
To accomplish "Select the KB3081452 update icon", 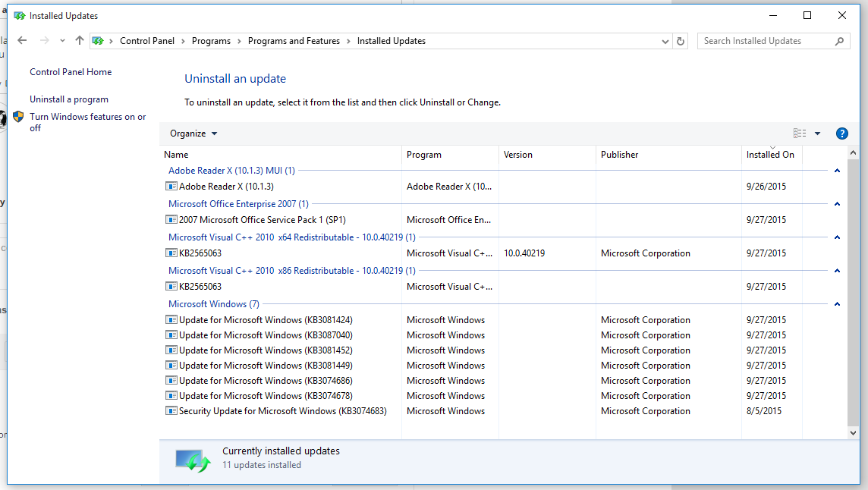I will [x=171, y=350].
